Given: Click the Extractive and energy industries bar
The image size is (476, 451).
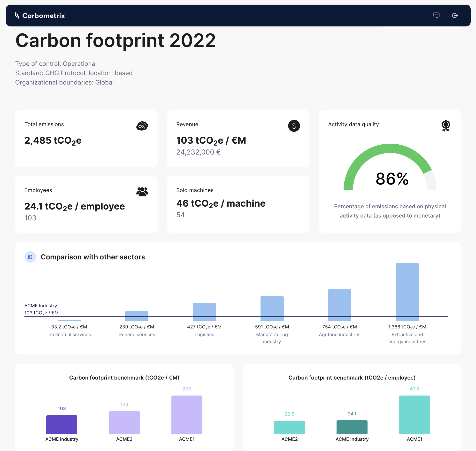Looking at the screenshot, I should pos(407,292).
